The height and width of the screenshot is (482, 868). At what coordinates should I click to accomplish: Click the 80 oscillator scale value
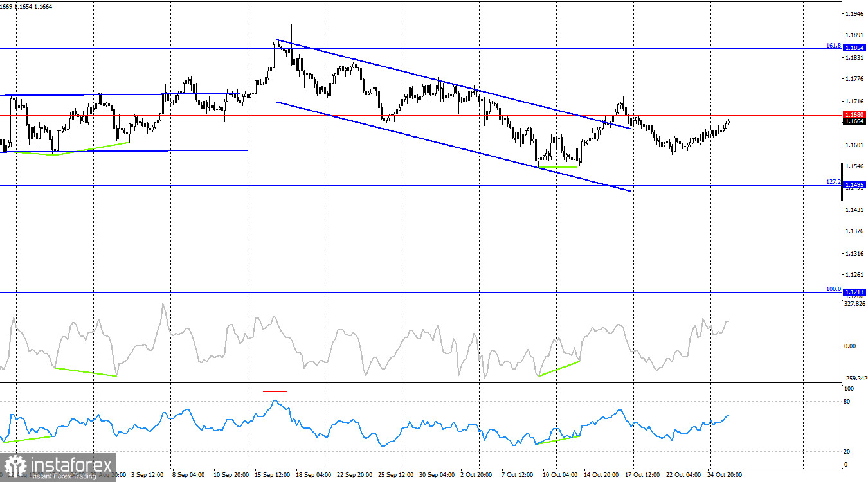tap(847, 402)
